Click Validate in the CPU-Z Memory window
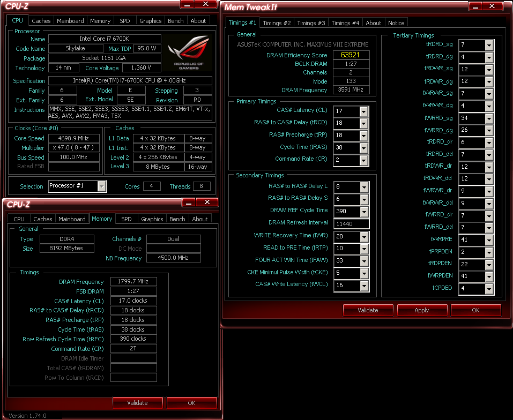The width and height of the screenshot is (513, 420). pos(138,402)
